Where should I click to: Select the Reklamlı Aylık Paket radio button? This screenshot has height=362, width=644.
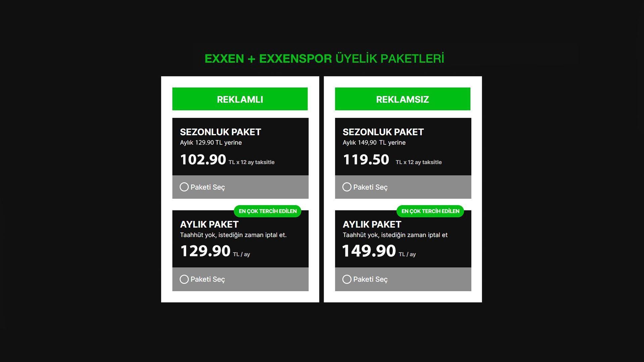point(184,279)
